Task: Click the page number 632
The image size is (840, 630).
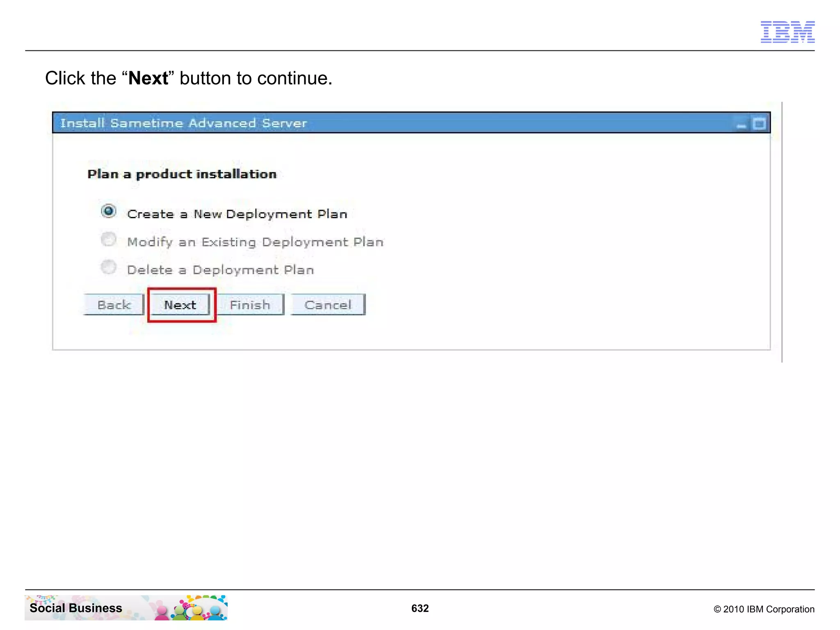Action: (420, 608)
